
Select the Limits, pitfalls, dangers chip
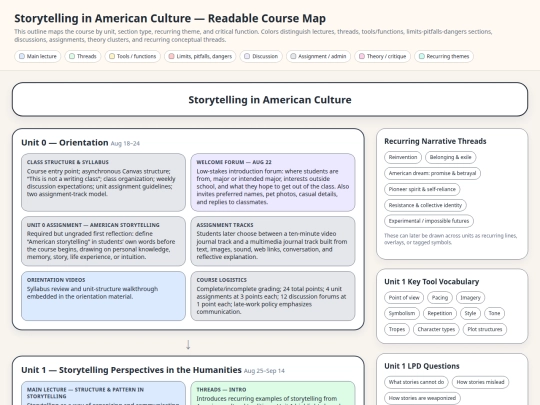click(x=200, y=56)
